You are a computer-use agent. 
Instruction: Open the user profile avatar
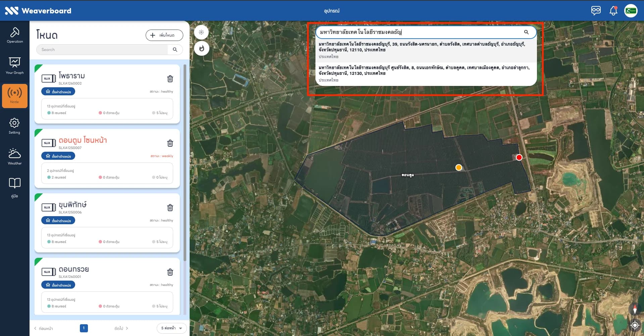click(x=631, y=11)
